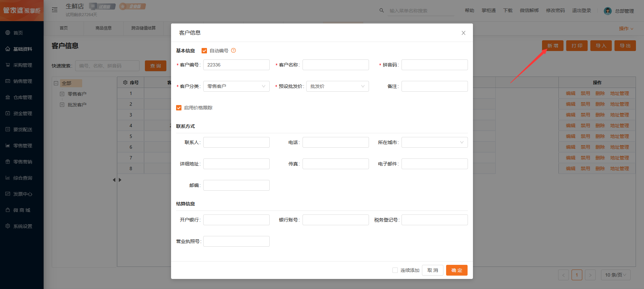Screen dimensions: 644x289
Task: Click the 总部管理 user avatar
Action: 607,11
